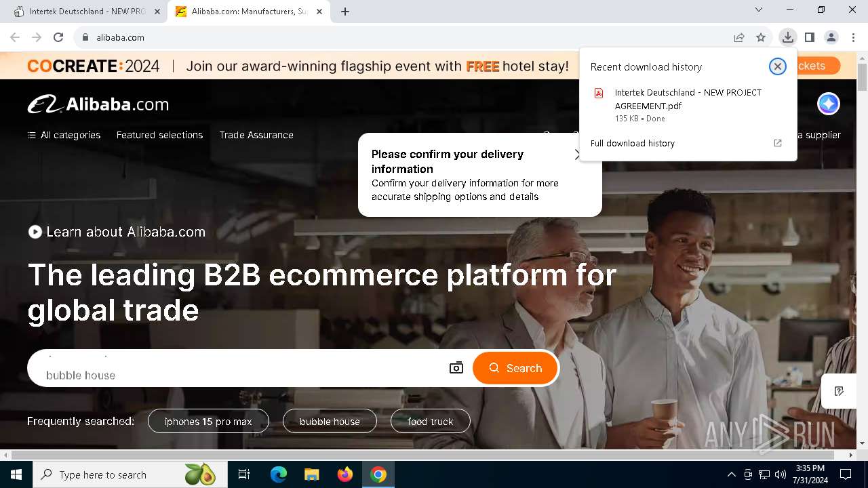Viewport: 868px width, 488px height.
Task: Open image search camera icon
Action: 456,368
